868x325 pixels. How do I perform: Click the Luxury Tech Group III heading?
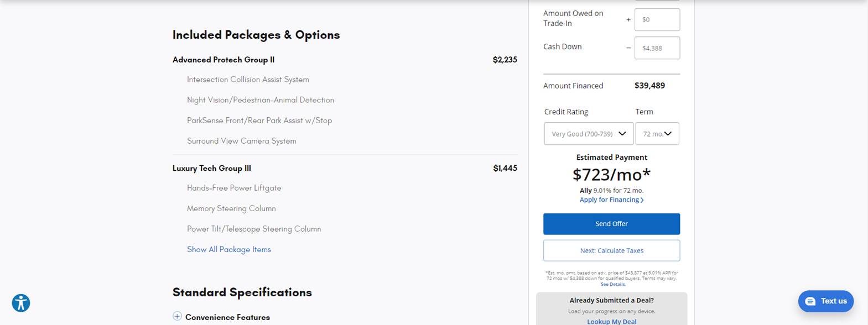(x=212, y=168)
